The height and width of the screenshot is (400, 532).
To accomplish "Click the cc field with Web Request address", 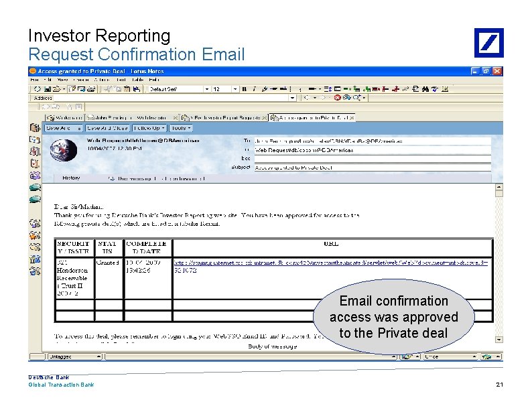I will [373, 150].
